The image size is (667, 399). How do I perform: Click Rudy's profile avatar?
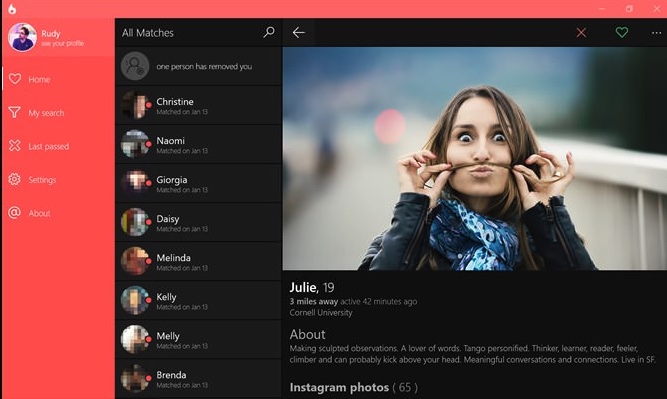(x=22, y=37)
